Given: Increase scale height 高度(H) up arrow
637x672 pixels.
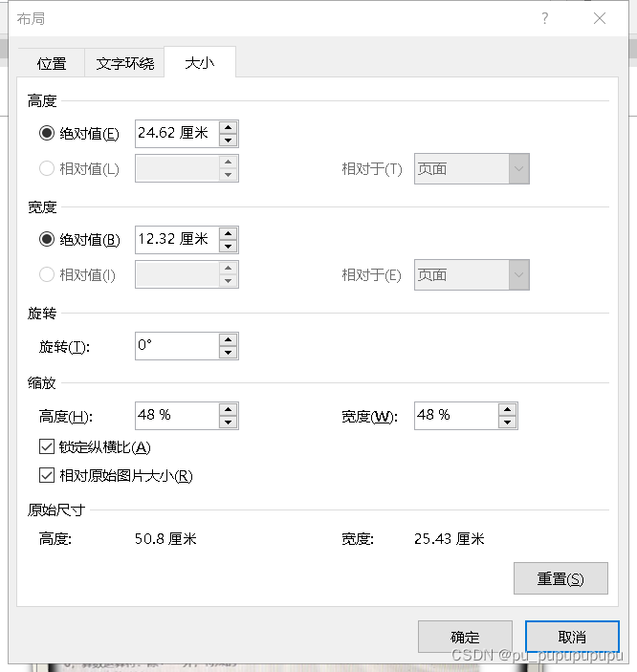Looking at the screenshot, I should coord(229,409).
